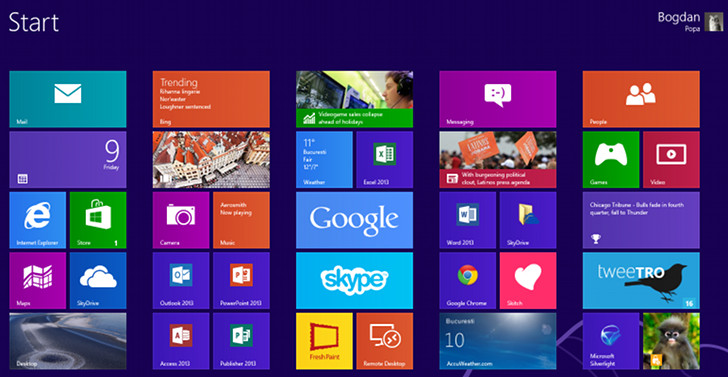Open the Finance tile about videogame sales
Image resolution: width=728 pixels, height=377 pixels.
coord(355,99)
